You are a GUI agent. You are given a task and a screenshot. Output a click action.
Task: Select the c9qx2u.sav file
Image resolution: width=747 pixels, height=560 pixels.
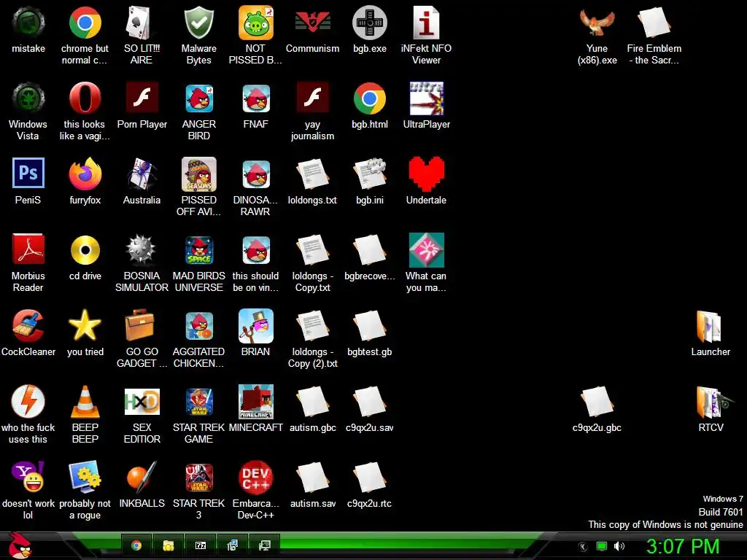click(369, 402)
